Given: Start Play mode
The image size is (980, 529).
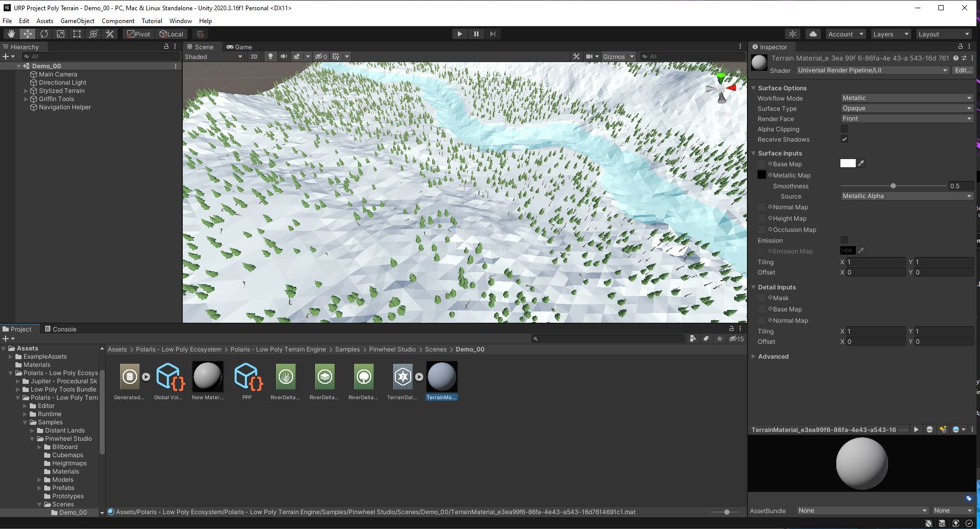Looking at the screenshot, I should point(459,34).
